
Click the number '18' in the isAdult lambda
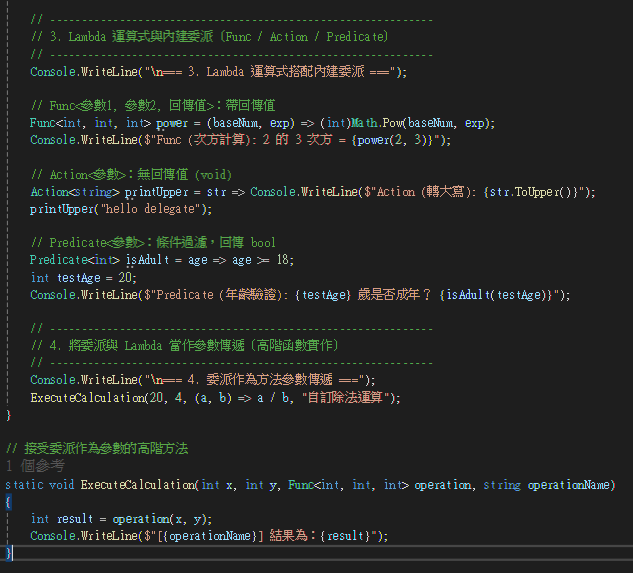pyautogui.click(x=282, y=260)
